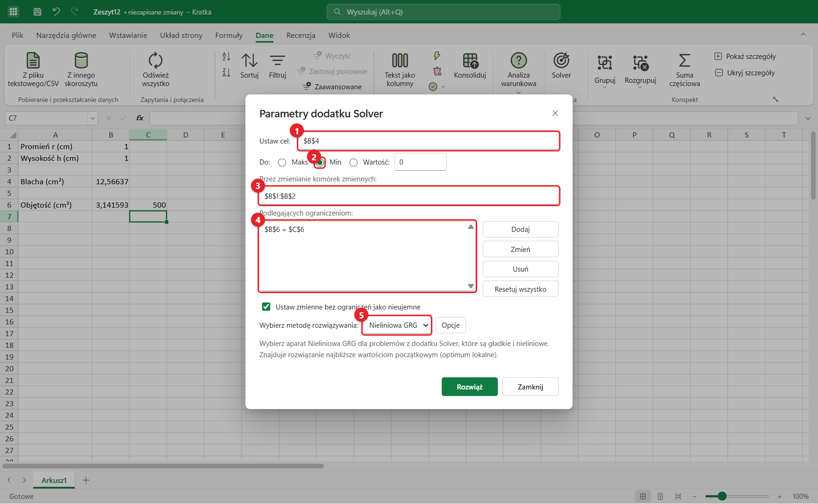
Task: Open the Plik menu
Action: pyautogui.click(x=18, y=36)
